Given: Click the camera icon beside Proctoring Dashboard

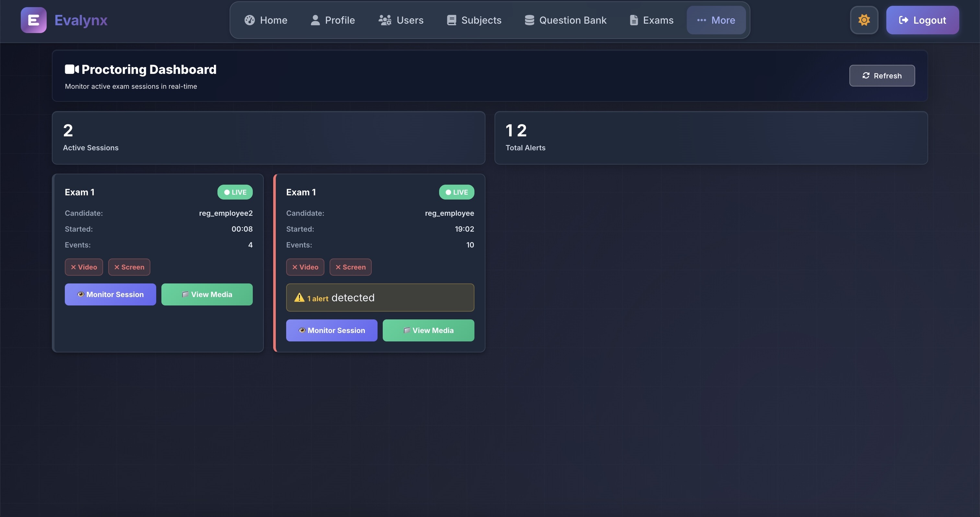Looking at the screenshot, I should [x=72, y=69].
